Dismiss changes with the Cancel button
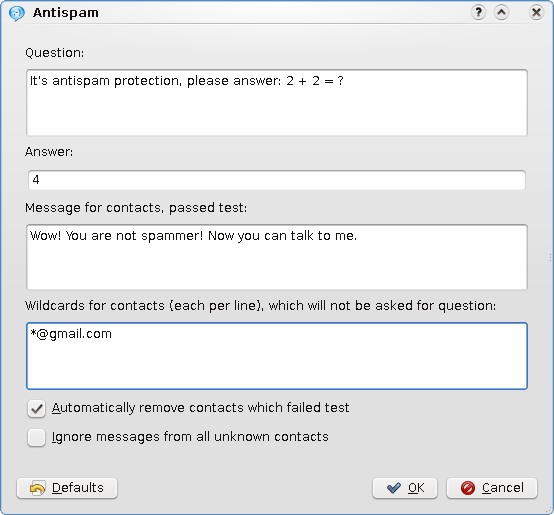This screenshot has height=515, width=554. 492,488
